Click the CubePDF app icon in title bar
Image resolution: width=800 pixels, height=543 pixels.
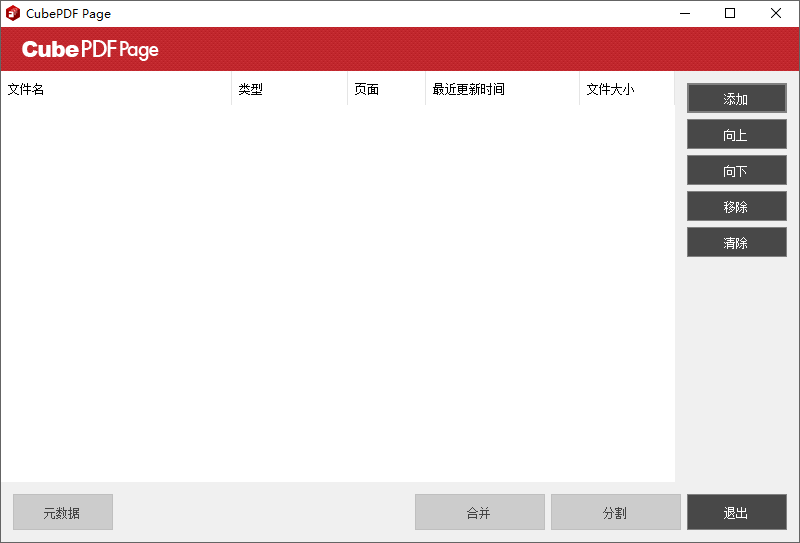(x=13, y=13)
